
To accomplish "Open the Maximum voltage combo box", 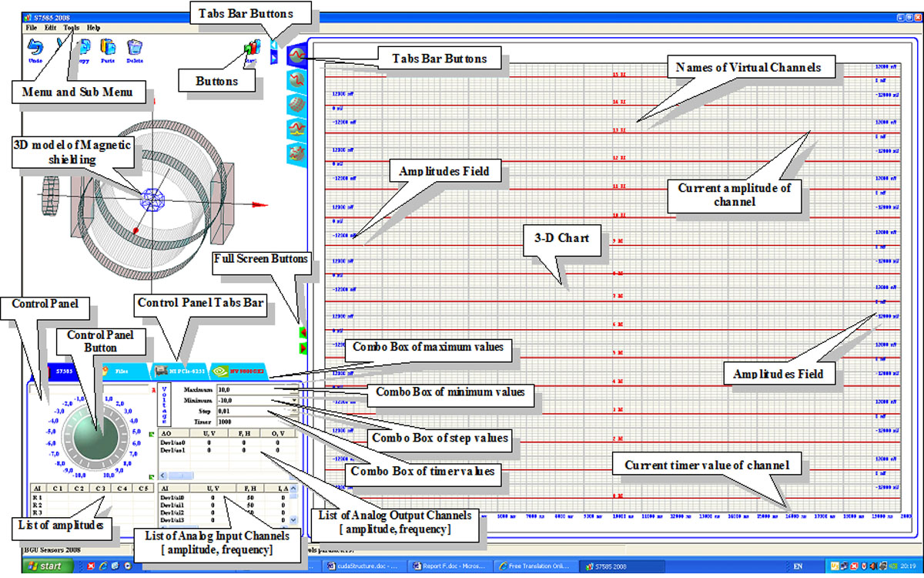I will pos(293,390).
